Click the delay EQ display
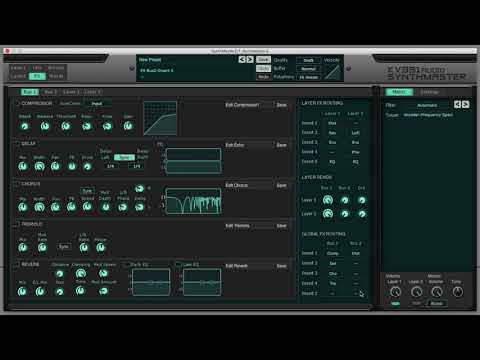This screenshot has height=360, width=480. [193, 161]
